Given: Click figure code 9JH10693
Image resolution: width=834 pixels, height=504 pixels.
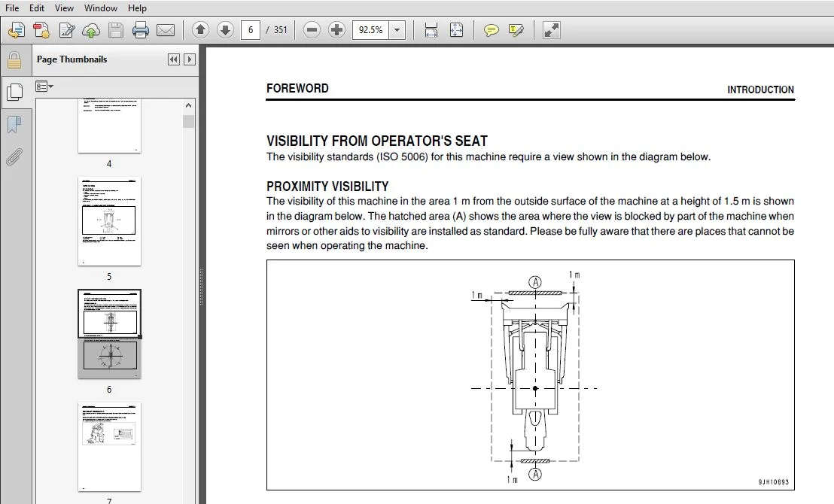Looking at the screenshot, I should pyautogui.click(x=773, y=481).
